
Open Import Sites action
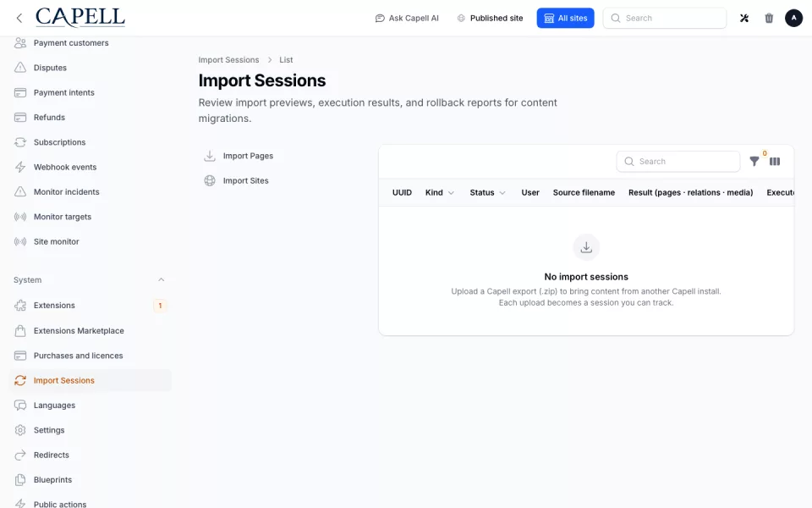tap(237, 181)
